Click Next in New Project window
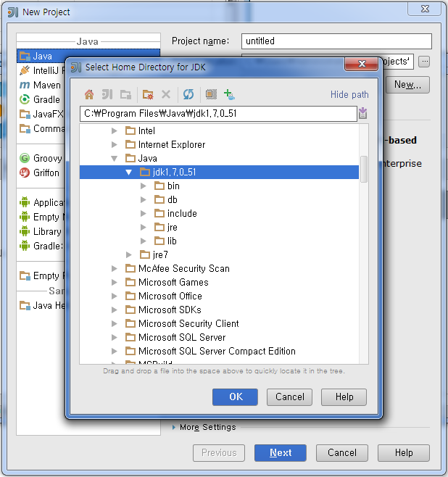This screenshot has width=448, height=477. pyautogui.click(x=281, y=453)
